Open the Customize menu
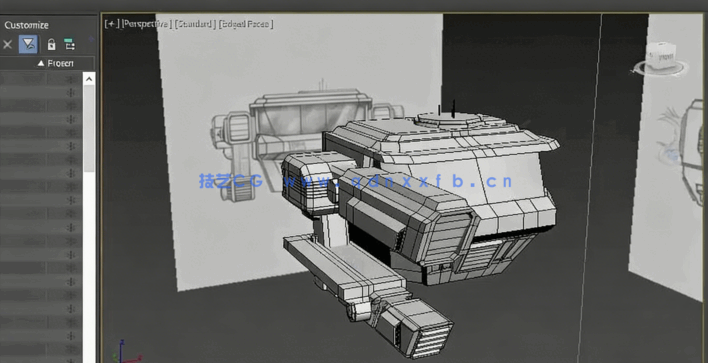The height and width of the screenshot is (363, 708). tap(27, 25)
